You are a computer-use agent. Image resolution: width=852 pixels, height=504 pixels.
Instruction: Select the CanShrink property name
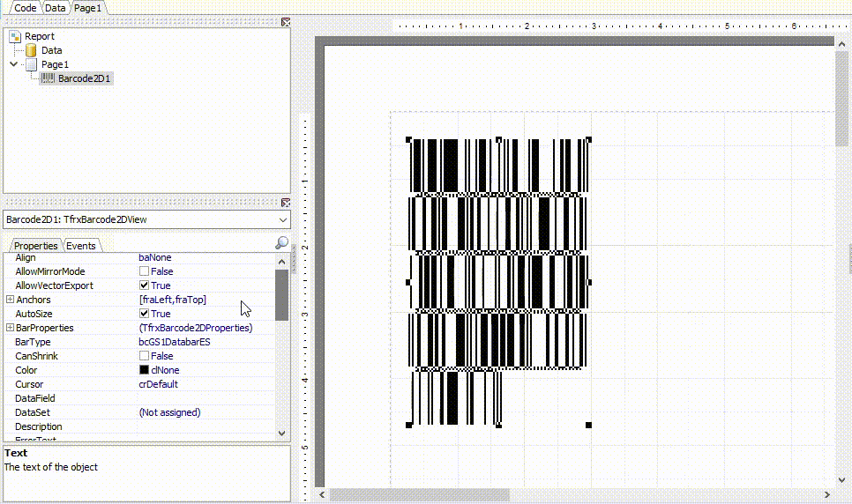click(36, 356)
